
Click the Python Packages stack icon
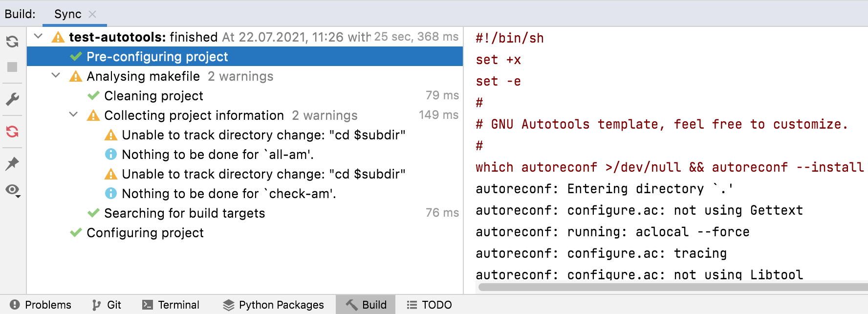[228, 305]
